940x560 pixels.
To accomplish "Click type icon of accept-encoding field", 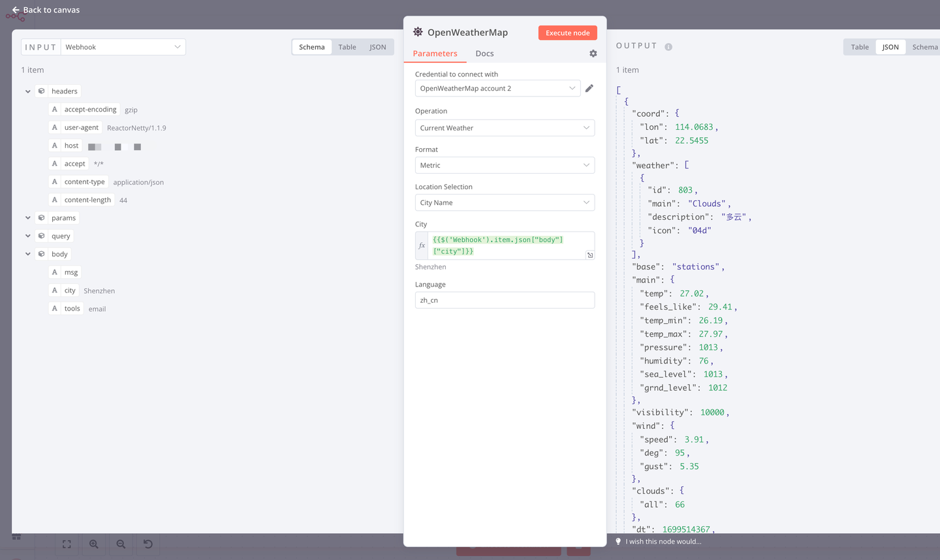I will click(x=55, y=110).
